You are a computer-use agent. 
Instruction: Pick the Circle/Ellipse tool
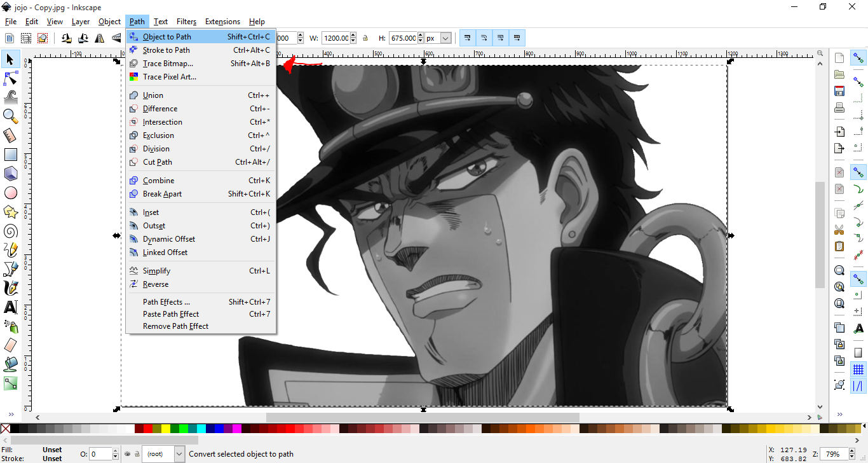click(x=11, y=193)
